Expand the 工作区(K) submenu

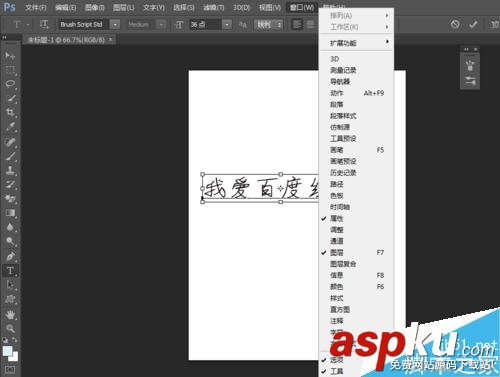(x=357, y=27)
